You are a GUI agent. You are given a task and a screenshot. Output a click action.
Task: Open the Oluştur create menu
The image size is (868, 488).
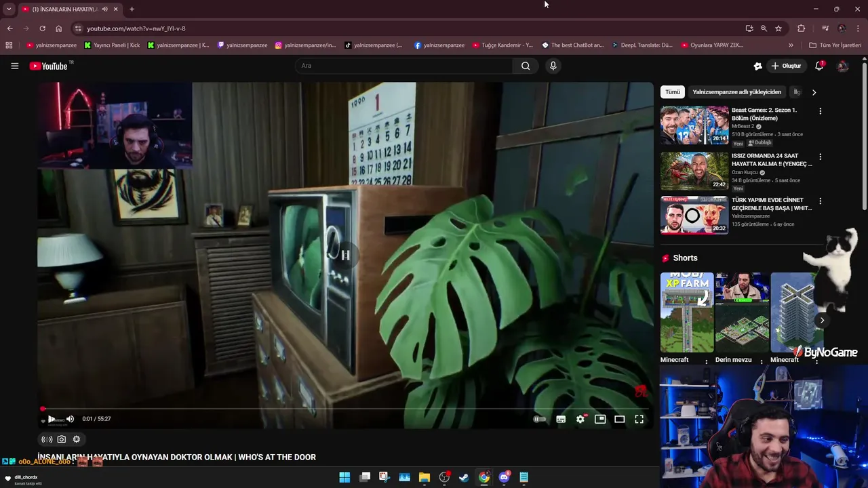point(787,66)
